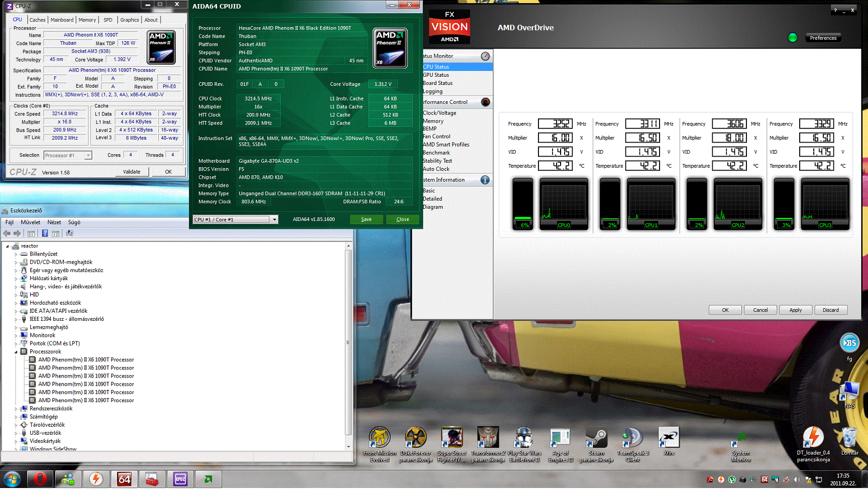Click Status Monitor gauge icon in OverDrive

tap(485, 56)
